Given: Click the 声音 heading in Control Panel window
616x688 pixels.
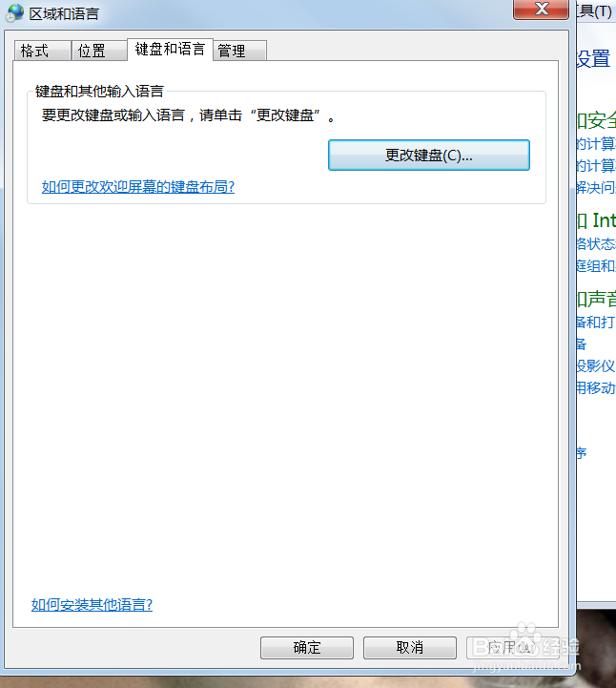Looking at the screenshot, I should coord(596,299).
